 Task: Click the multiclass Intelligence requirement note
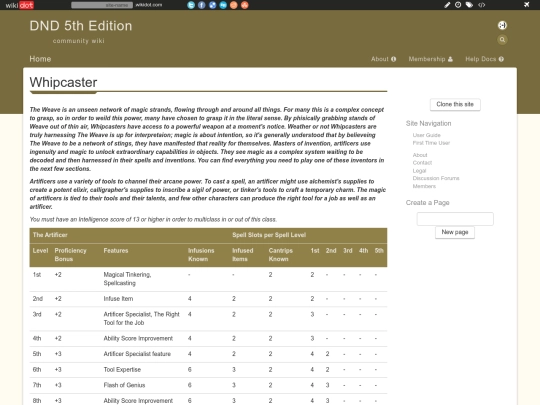[x=153, y=219]
